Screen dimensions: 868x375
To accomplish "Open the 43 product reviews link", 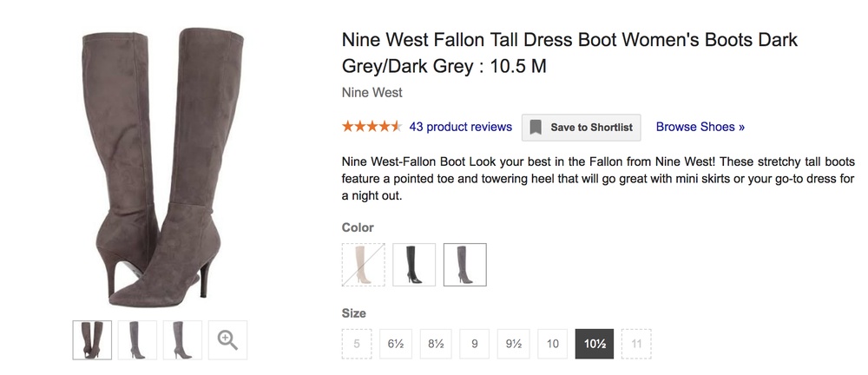I will [461, 127].
